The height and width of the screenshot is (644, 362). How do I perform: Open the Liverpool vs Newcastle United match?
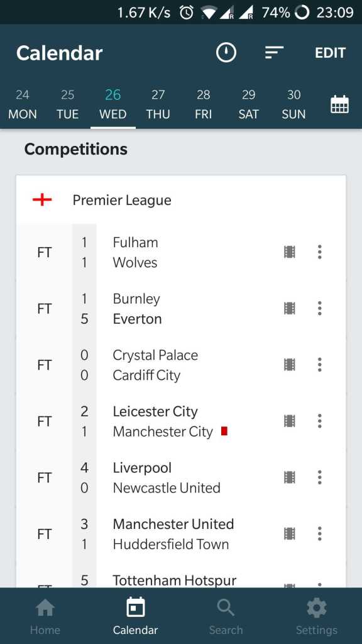click(181, 477)
